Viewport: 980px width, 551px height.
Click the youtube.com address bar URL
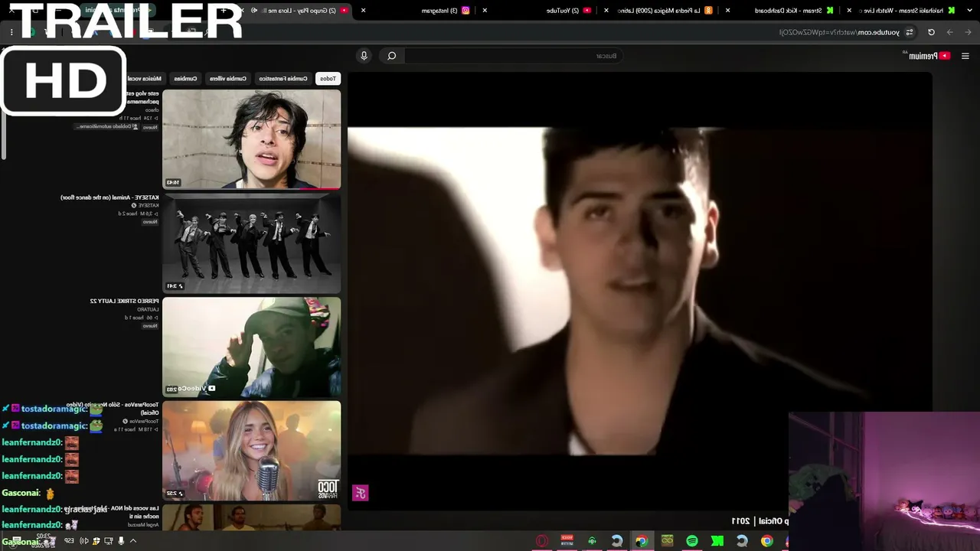coord(839,32)
